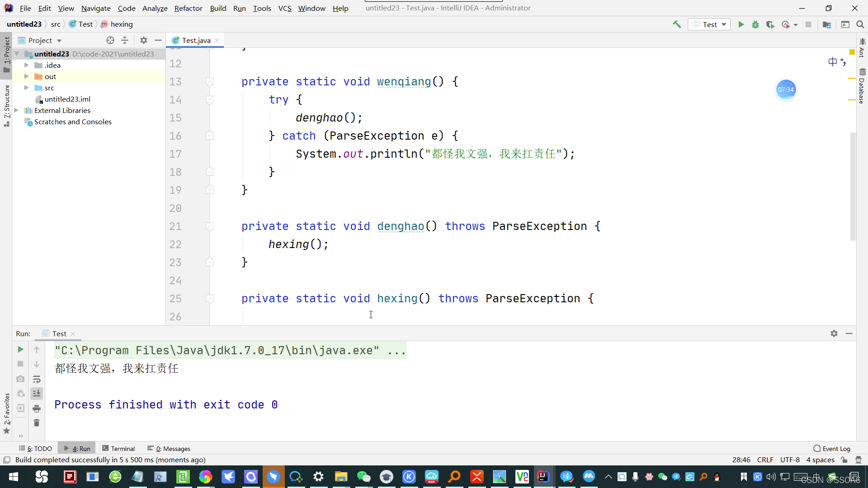
Task: Click the 4 spaces indent status
Action: [820, 460]
